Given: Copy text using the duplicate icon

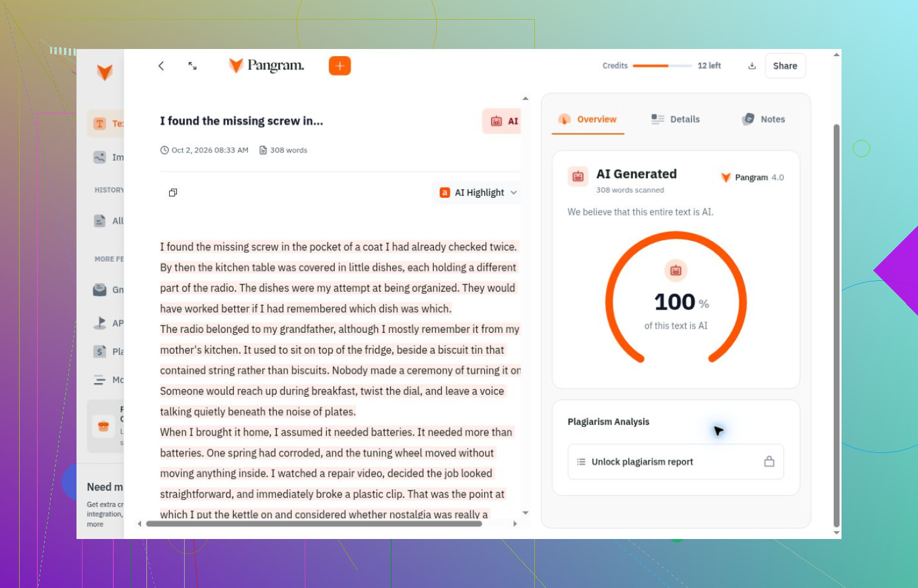Looking at the screenshot, I should tap(173, 192).
